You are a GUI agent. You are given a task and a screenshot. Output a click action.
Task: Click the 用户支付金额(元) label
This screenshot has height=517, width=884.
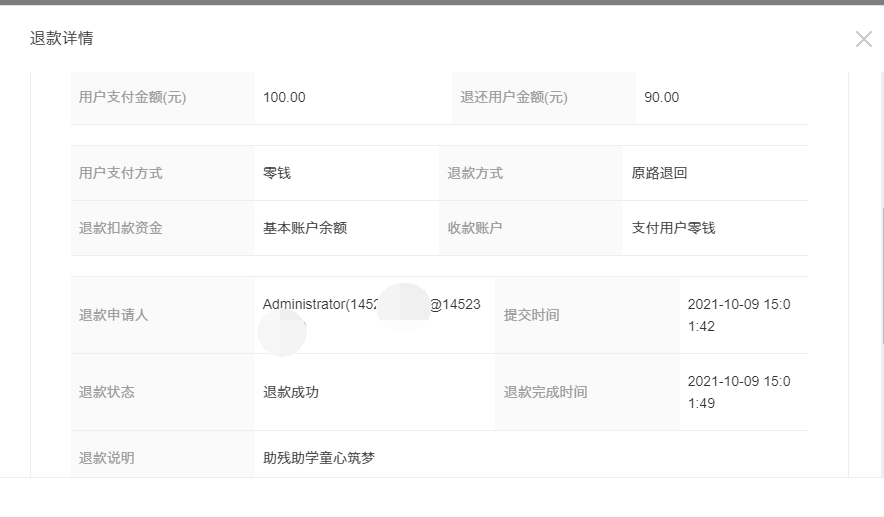132,97
